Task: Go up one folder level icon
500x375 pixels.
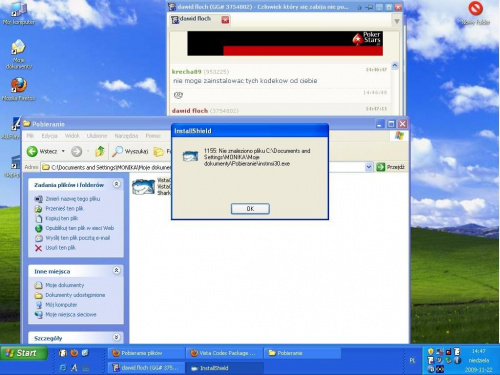Action: coord(100,151)
